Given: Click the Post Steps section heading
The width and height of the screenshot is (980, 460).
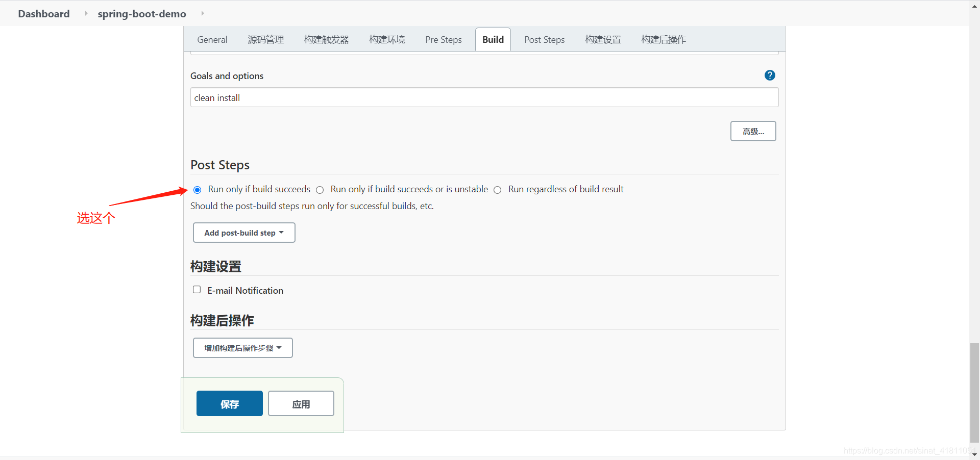Looking at the screenshot, I should point(220,165).
